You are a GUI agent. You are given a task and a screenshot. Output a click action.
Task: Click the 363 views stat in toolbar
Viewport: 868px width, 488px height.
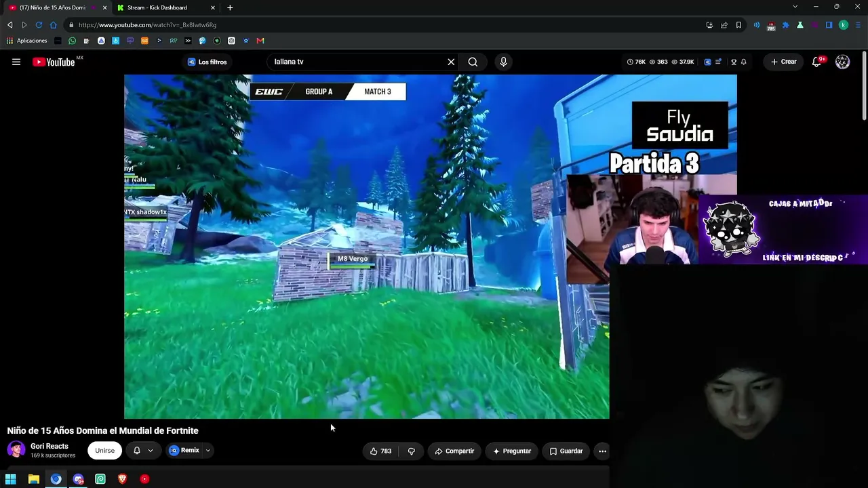tap(658, 62)
